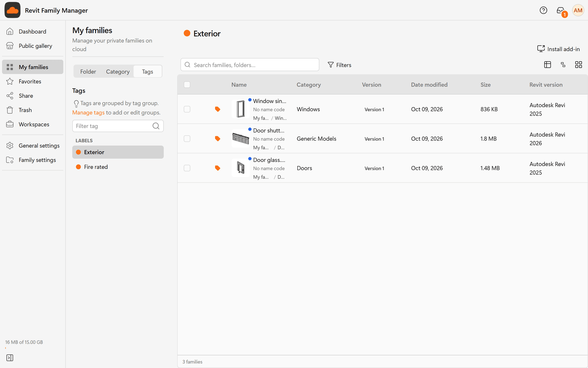The width and height of the screenshot is (588, 368).
Task: Select My families in the sidebar
Action: pos(32,67)
